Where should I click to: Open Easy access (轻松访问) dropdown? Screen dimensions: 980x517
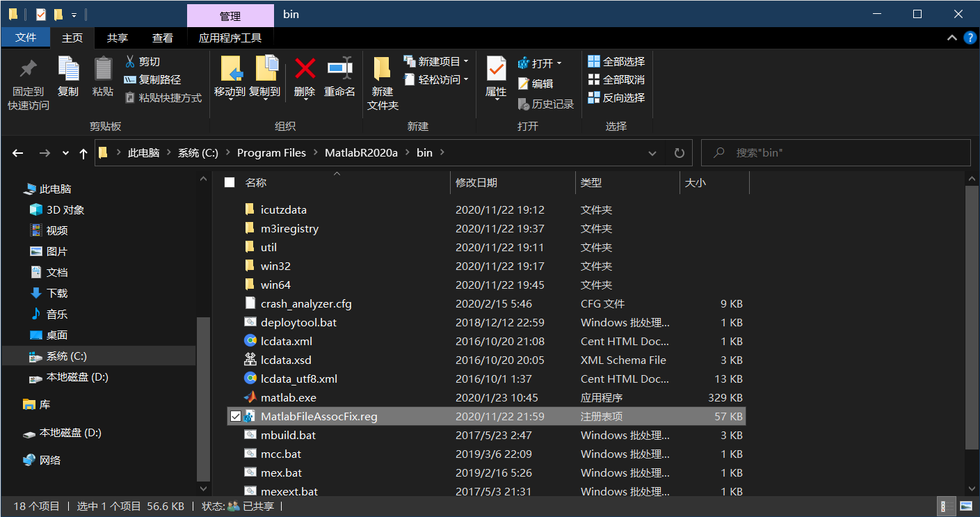[x=437, y=79]
